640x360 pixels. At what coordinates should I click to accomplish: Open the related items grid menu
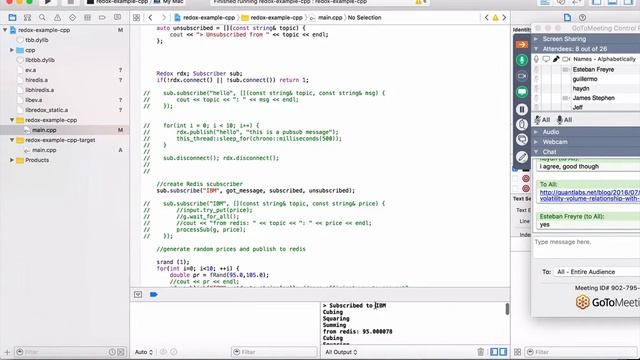click(136, 18)
